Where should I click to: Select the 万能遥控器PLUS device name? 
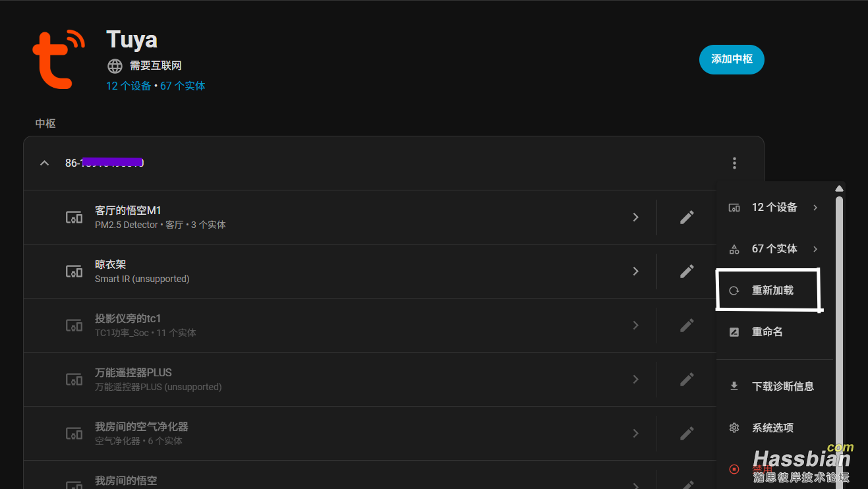pos(133,372)
